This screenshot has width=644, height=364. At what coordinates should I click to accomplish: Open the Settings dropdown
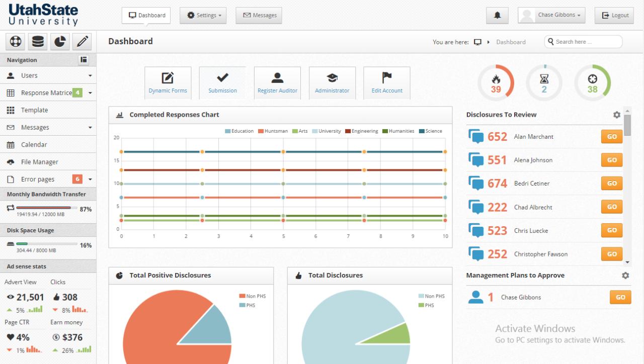(x=203, y=15)
